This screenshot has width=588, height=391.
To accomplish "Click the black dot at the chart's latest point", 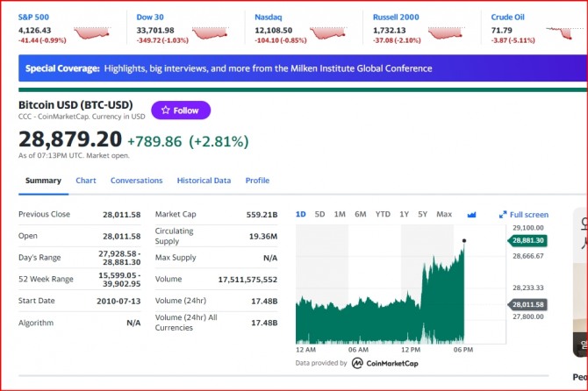I will [464, 241].
